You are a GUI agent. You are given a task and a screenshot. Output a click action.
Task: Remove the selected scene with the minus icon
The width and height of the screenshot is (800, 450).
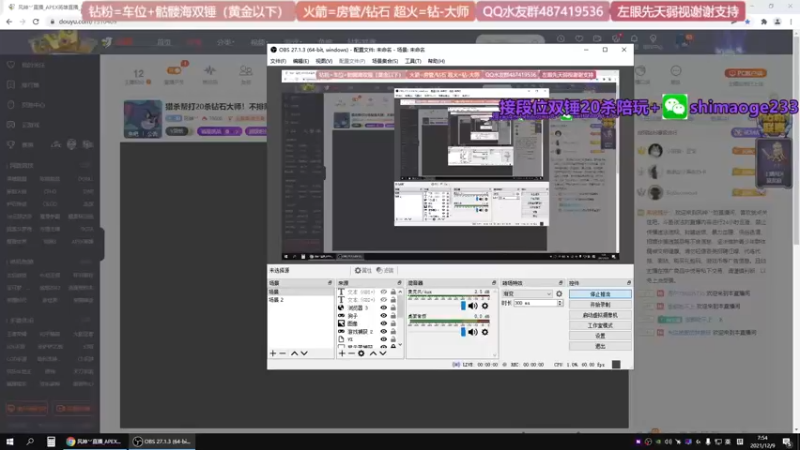(283, 353)
